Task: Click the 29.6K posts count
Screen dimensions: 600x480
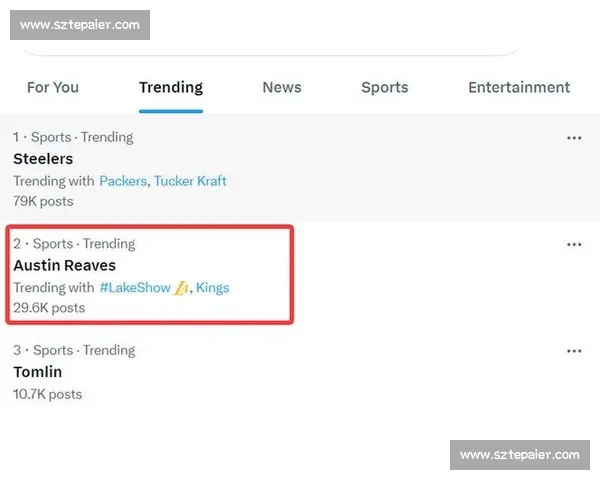Action: pos(49,308)
